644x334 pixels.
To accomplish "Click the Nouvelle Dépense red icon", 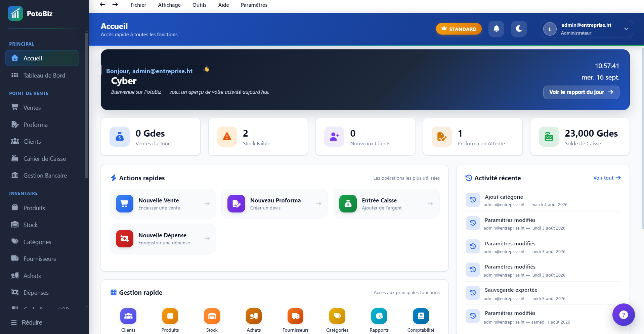I will pos(125,239).
